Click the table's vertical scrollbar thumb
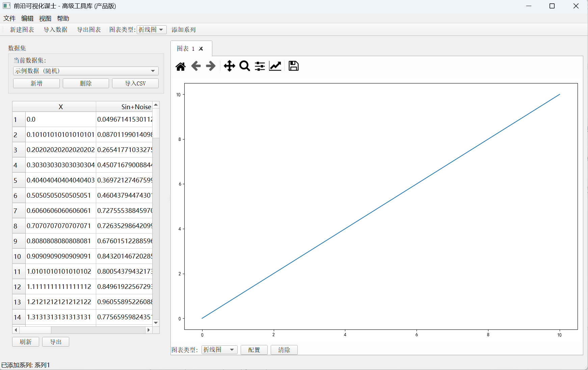 [156, 123]
